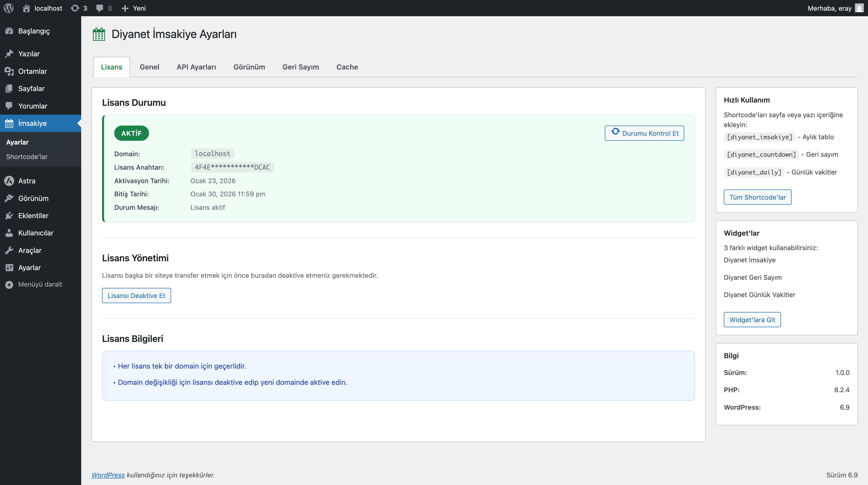Open the Cache tab
Image resolution: width=868 pixels, height=485 pixels.
(347, 67)
